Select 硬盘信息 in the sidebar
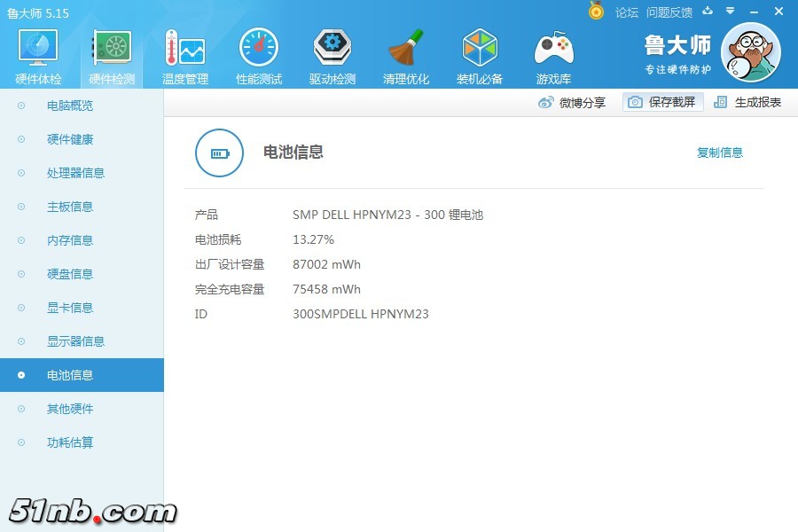Image resolution: width=798 pixels, height=532 pixels. point(70,274)
